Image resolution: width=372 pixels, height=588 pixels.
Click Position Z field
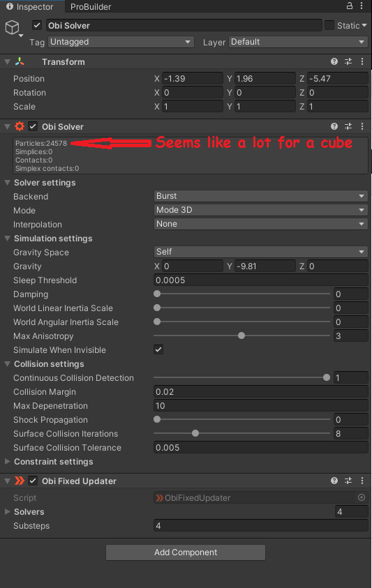point(338,78)
